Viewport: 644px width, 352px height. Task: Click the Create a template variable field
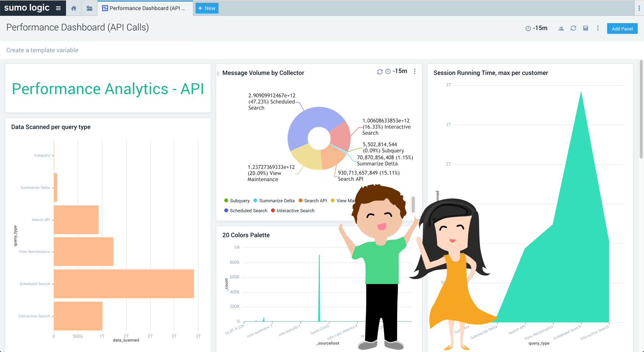pos(42,50)
